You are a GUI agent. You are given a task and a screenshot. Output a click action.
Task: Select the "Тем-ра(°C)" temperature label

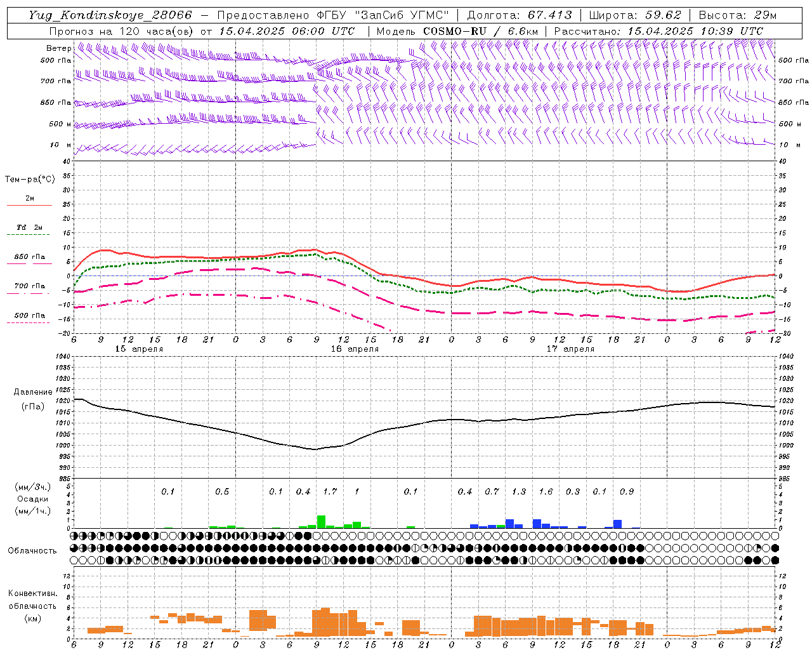click(x=30, y=180)
